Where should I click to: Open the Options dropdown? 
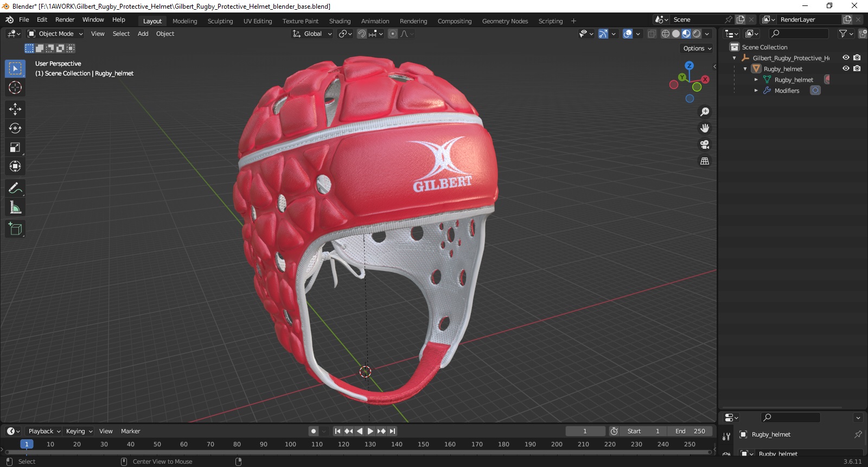pos(697,48)
